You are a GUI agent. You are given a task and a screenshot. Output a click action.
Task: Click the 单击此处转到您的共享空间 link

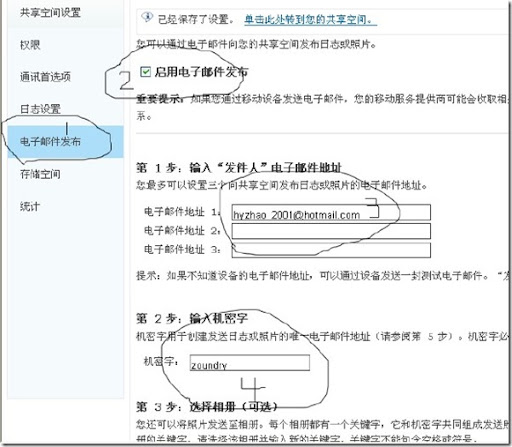[x=311, y=19]
